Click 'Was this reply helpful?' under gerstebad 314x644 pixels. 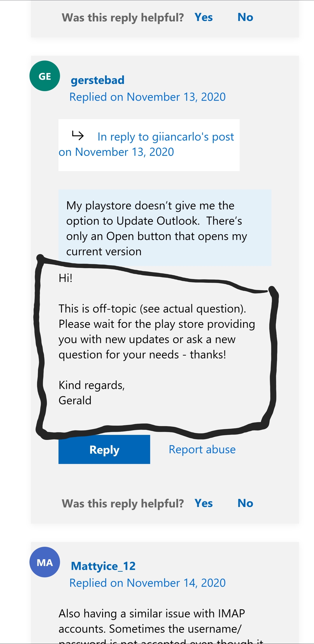pos(123,503)
